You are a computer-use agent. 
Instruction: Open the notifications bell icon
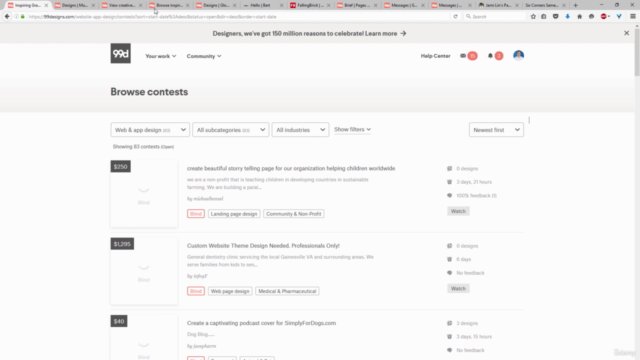(495, 56)
